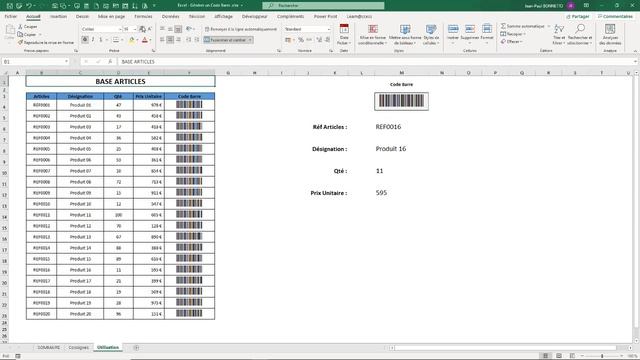Image resolution: width=640 pixels, height=360 pixels.
Task: Expand Somme automatique dropdown arrow
Action: (548, 26)
